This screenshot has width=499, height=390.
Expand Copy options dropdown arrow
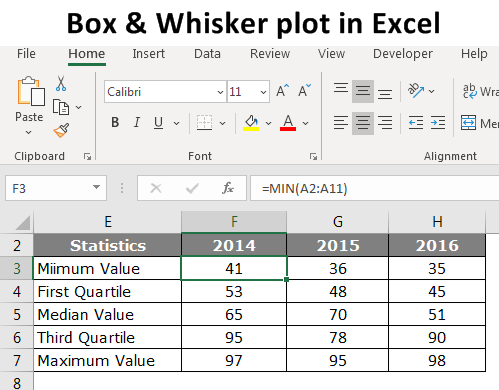79,107
